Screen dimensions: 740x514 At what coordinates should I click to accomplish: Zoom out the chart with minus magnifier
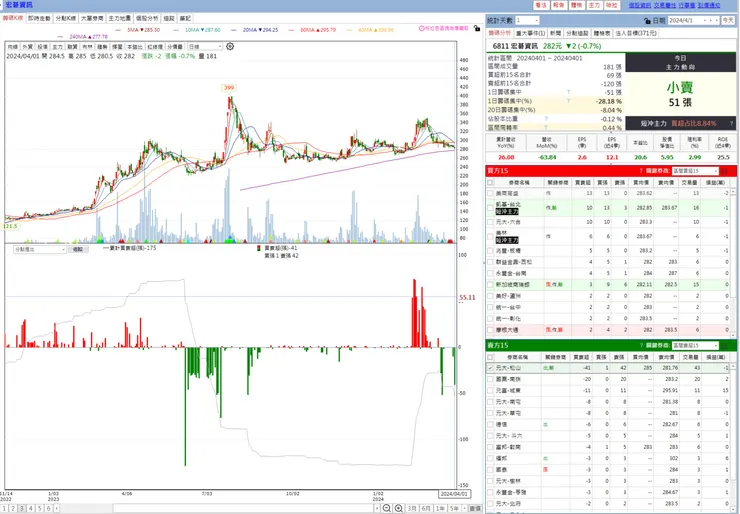click(387, 508)
